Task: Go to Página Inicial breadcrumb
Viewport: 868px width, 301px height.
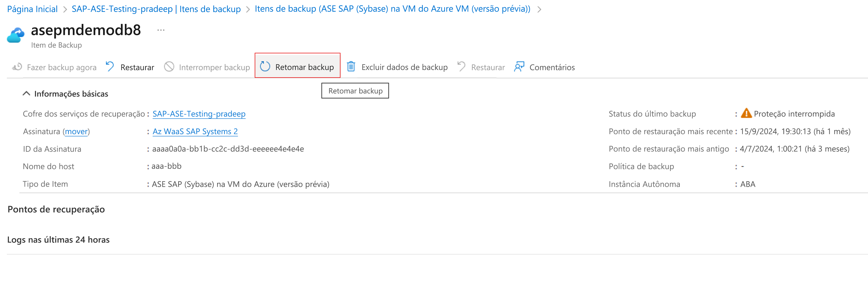Action: pyautogui.click(x=32, y=9)
